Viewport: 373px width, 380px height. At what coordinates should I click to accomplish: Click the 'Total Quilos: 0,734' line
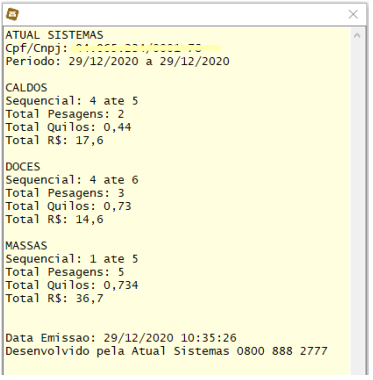(72, 285)
